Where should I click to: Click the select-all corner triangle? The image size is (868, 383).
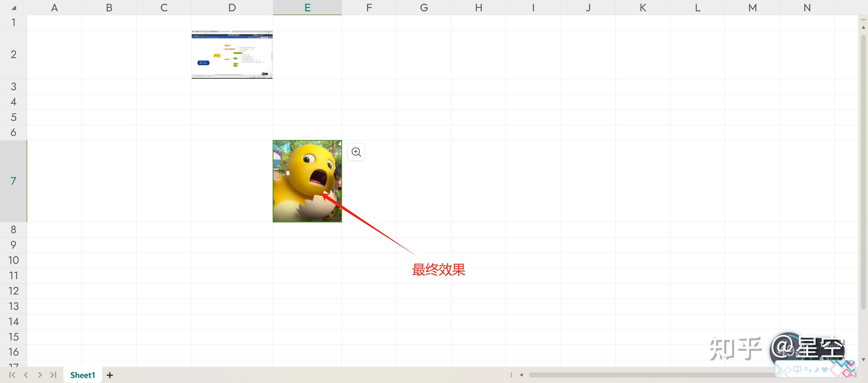pos(14,8)
